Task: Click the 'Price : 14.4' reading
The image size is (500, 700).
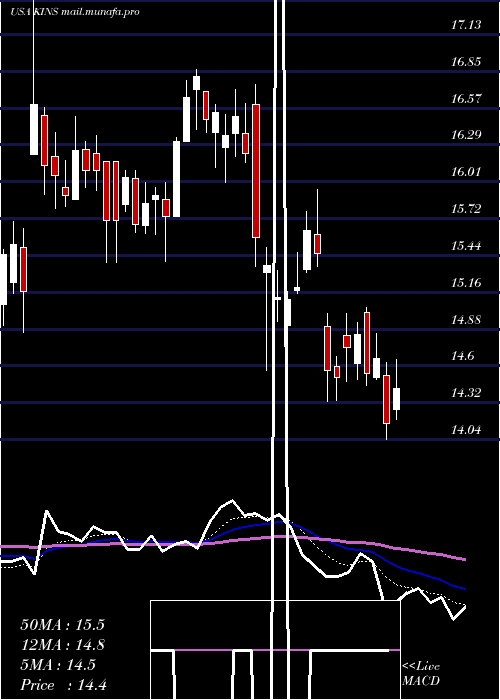Action: coord(63,685)
